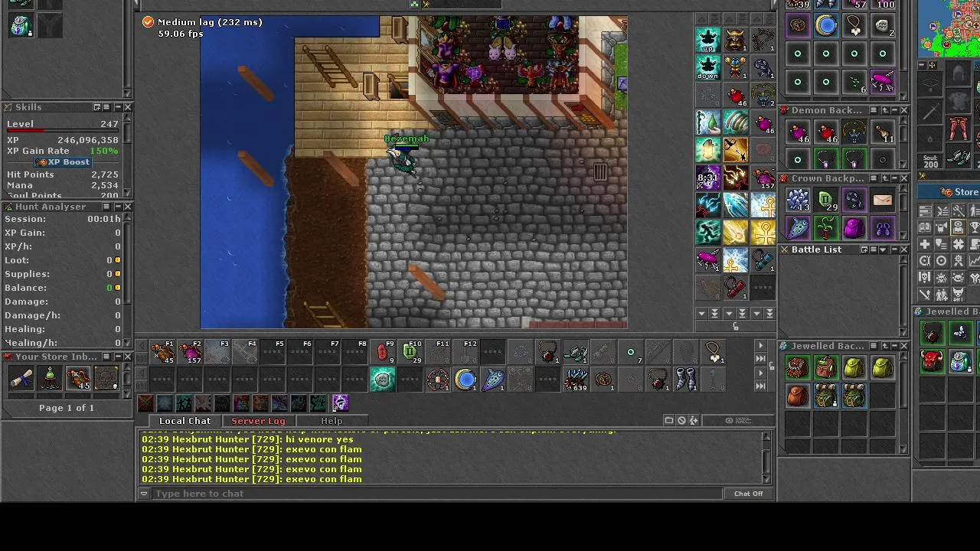The width and height of the screenshot is (980, 551).
Task: Select the crystal shards stack of 13
Action: point(798,201)
